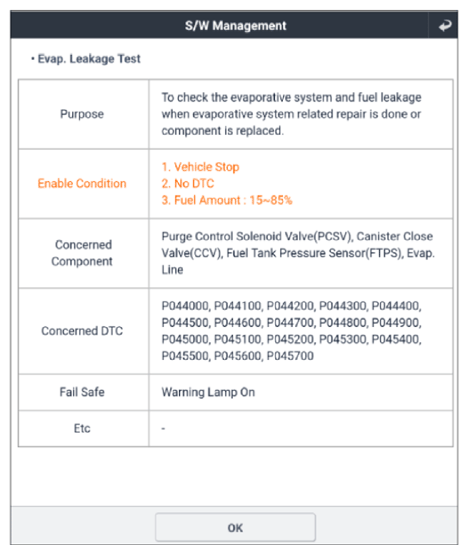
Task: Select the Purge Control Solenoid Valve text
Action: 257,236
